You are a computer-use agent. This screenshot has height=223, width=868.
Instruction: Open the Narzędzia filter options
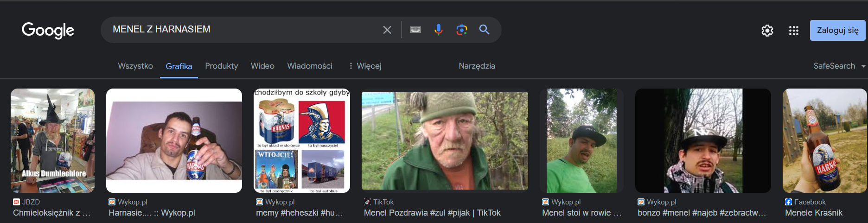click(477, 66)
